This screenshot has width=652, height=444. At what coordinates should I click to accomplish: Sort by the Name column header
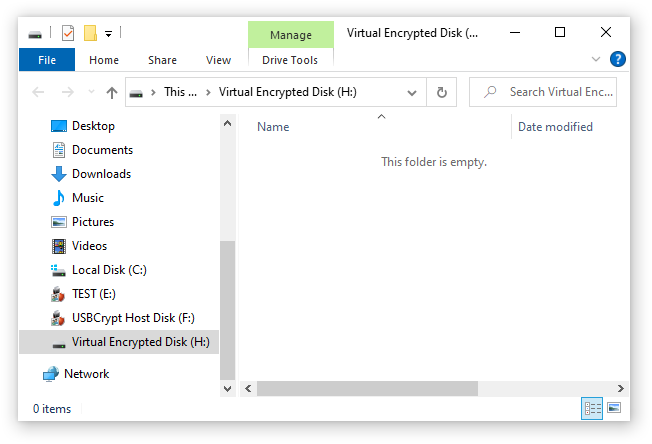click(273, 127)
